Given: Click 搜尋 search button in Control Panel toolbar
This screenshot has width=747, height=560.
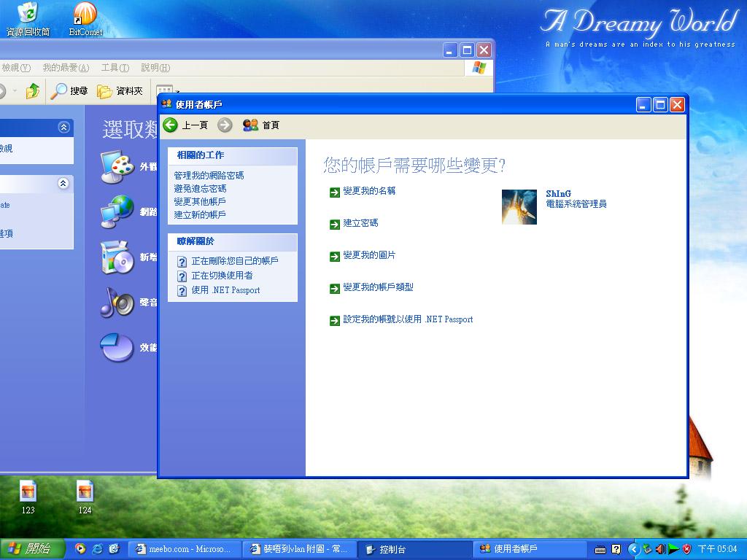Looking at the screenshot, I should [x=69, y=90].
